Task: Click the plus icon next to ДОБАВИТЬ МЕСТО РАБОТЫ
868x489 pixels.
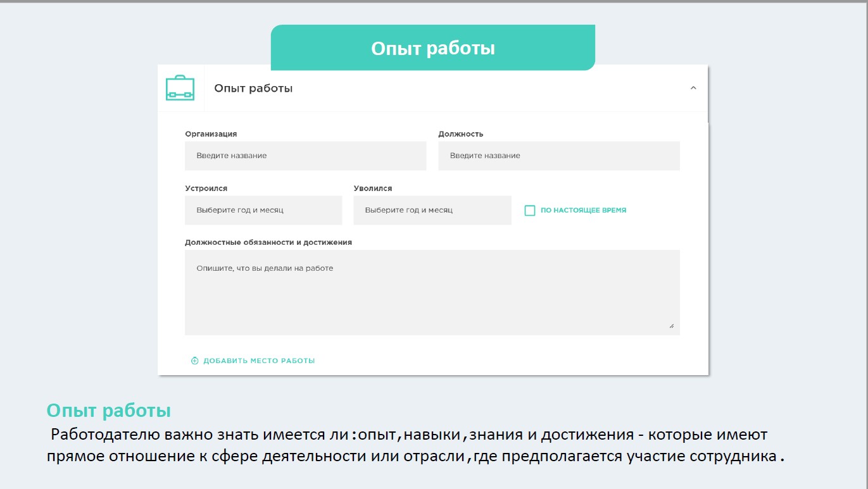Action: click(x=195, y=361)
